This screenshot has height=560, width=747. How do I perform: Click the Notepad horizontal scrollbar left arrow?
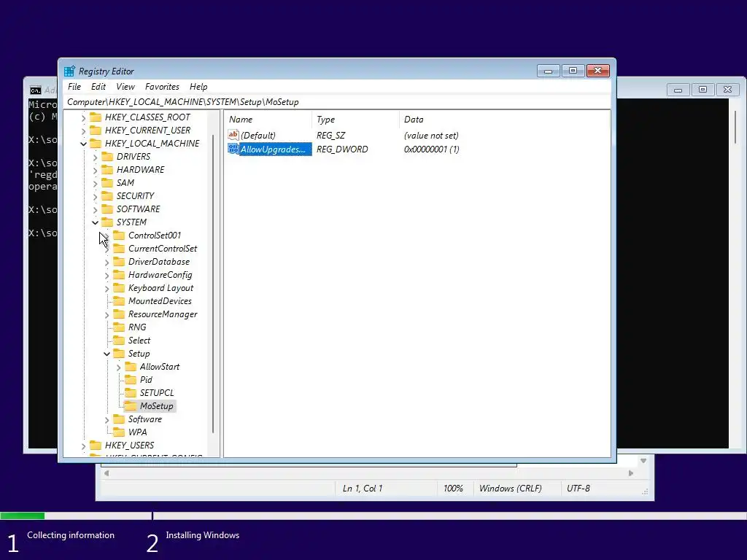pos(107,473)
